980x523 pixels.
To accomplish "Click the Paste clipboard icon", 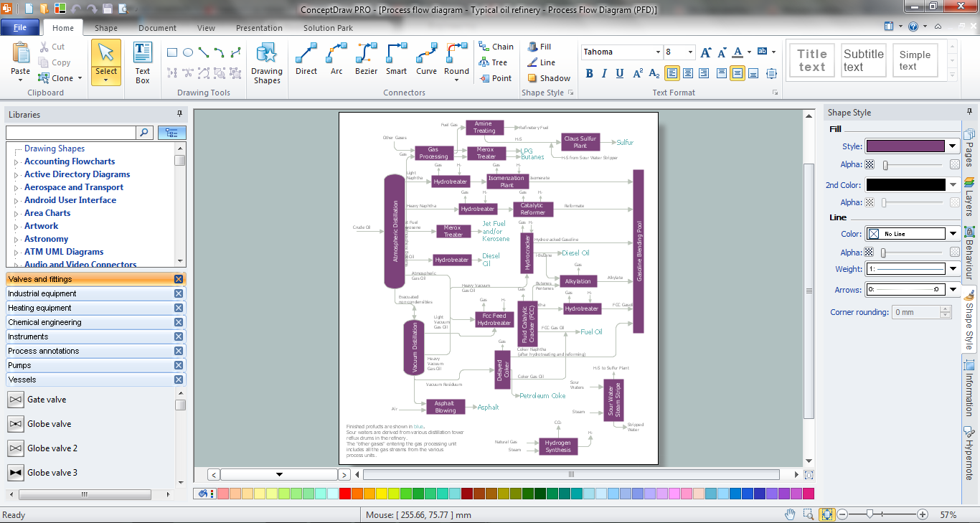I will tap(21, 54).
